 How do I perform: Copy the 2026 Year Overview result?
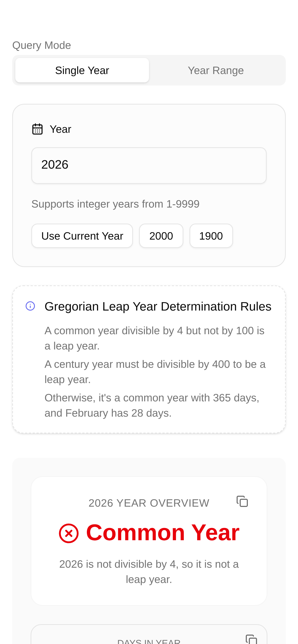[x=242, y=501]
